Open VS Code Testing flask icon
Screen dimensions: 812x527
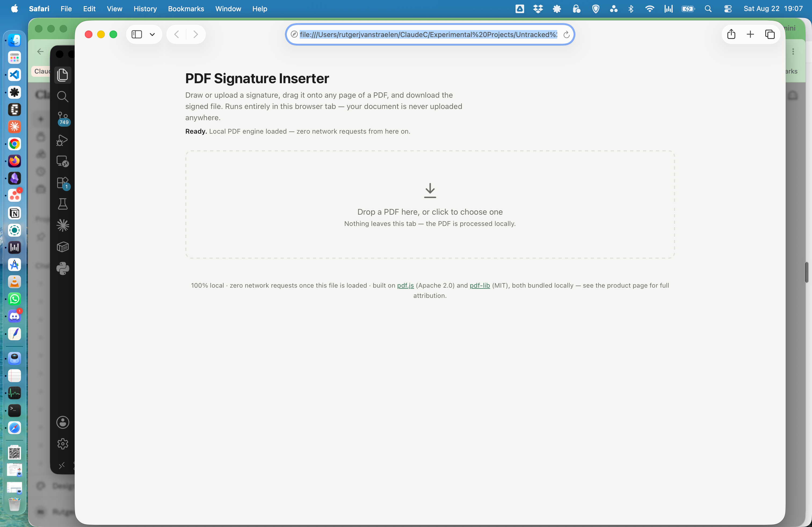coord(63,204)
